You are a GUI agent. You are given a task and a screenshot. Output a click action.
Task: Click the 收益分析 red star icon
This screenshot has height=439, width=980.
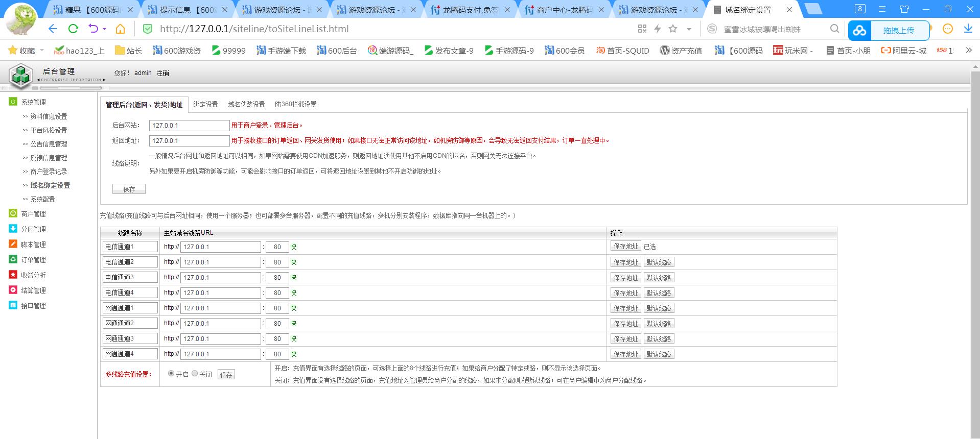point(13,275)
